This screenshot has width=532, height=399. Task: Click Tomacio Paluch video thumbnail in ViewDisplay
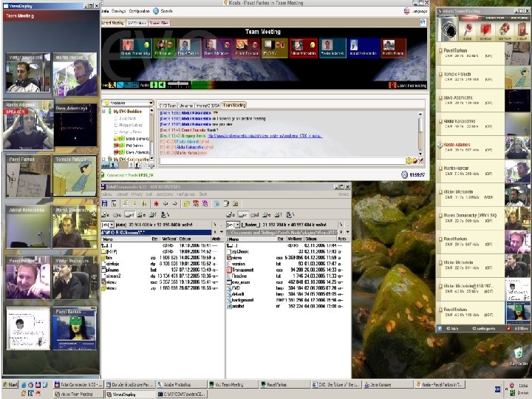point(75,176)
